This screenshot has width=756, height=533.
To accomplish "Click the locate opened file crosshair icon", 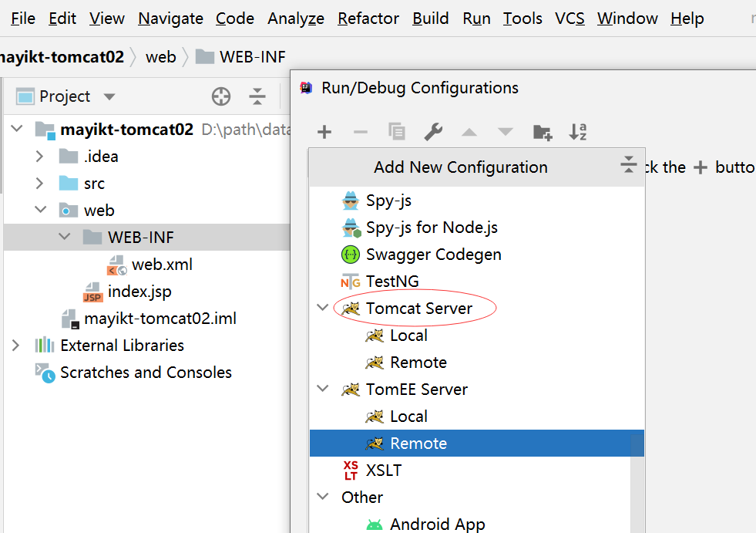I will click(x=221, y=96).
